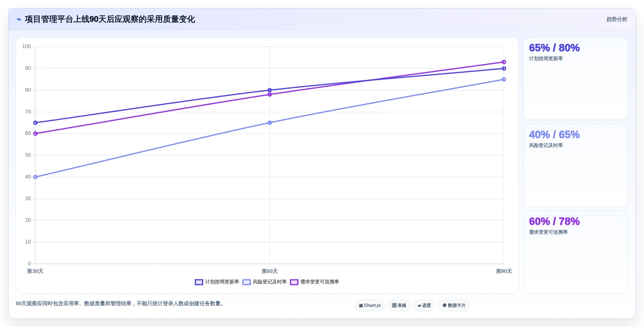Click the 需求变更可追溯率 legend label
This screenshot has height=327, width=644.
(320, 282)
